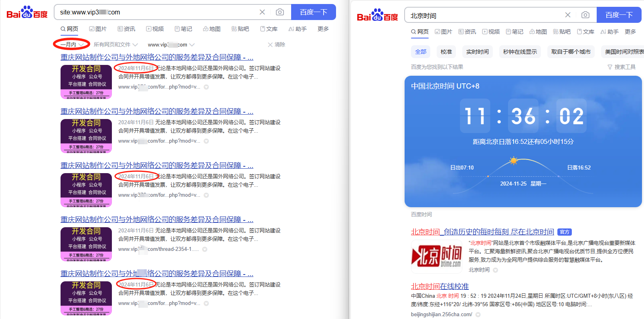This screenshot has width=644, height=319.
Task: Open the 北京时间在线校准 result link
Action: (440, 286)
